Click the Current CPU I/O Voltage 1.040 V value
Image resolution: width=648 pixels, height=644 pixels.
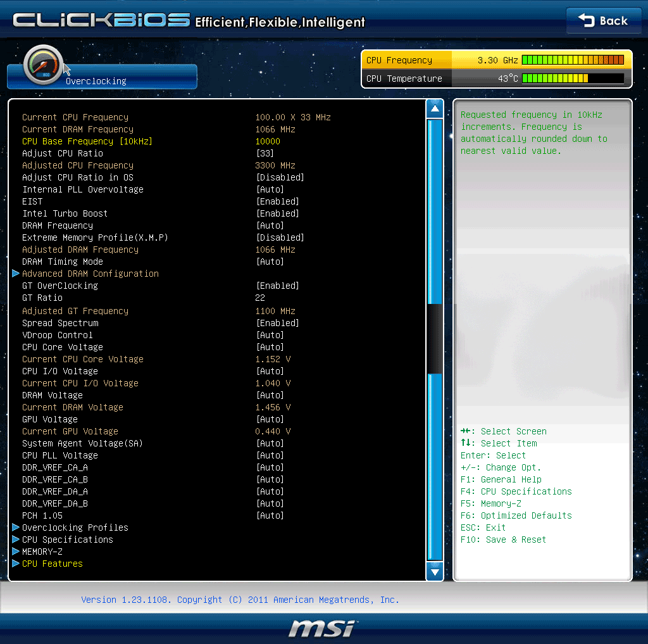(273, 383)
